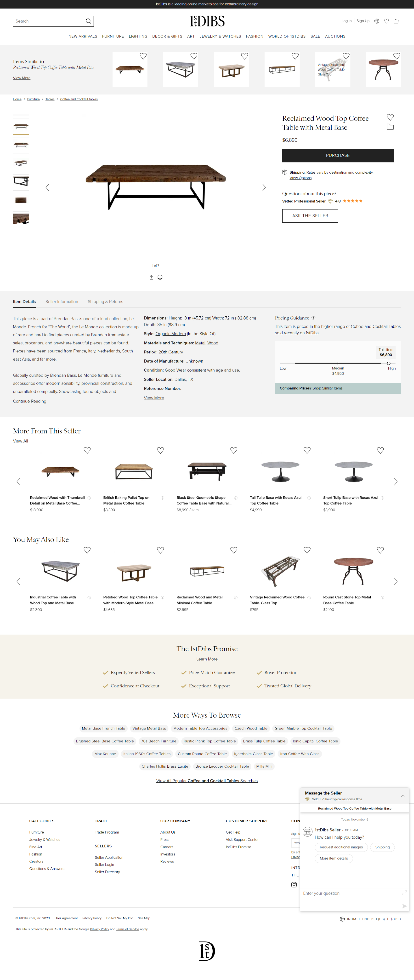Click Rustic Plank Top Coffee Table tag
This screenshot has height=980, width=414.
click(x=209, y=741)
